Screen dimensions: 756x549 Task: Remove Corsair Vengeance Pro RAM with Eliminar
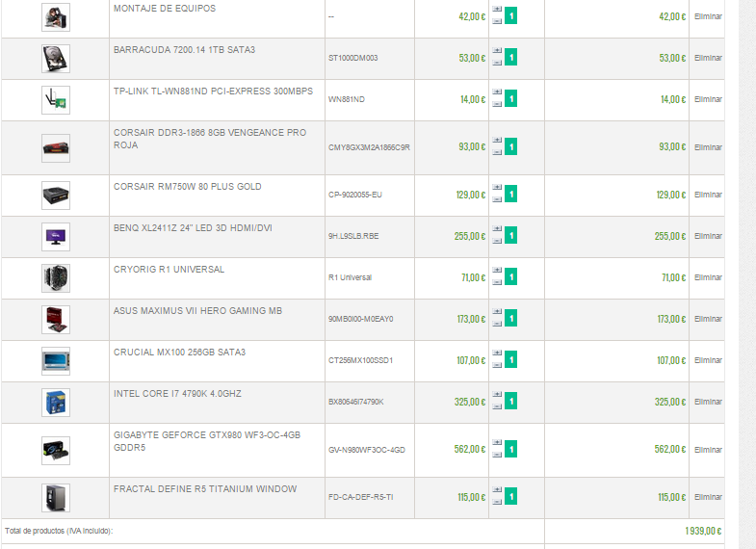point(708,147)
